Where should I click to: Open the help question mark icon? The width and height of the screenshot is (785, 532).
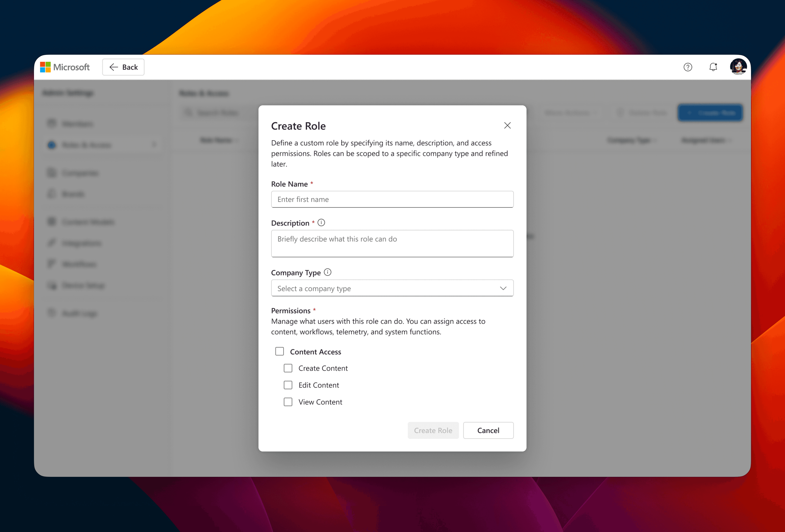688,67
